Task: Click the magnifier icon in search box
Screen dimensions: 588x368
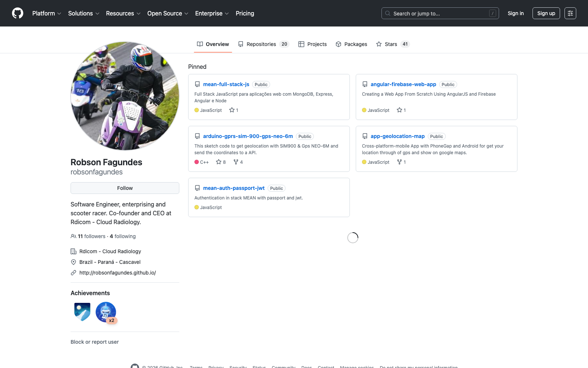Action: click(x=388, y=13)
